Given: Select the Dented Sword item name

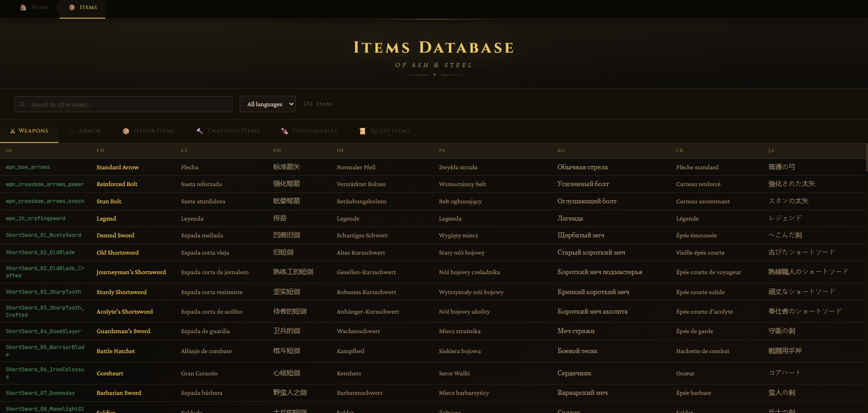Looking at the screenshot, I should 115,235.
